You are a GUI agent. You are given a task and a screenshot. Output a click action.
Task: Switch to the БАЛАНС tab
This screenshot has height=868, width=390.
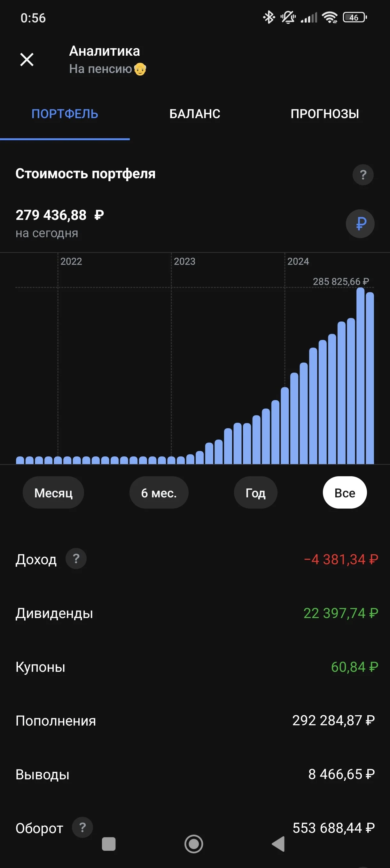point(195,114)
